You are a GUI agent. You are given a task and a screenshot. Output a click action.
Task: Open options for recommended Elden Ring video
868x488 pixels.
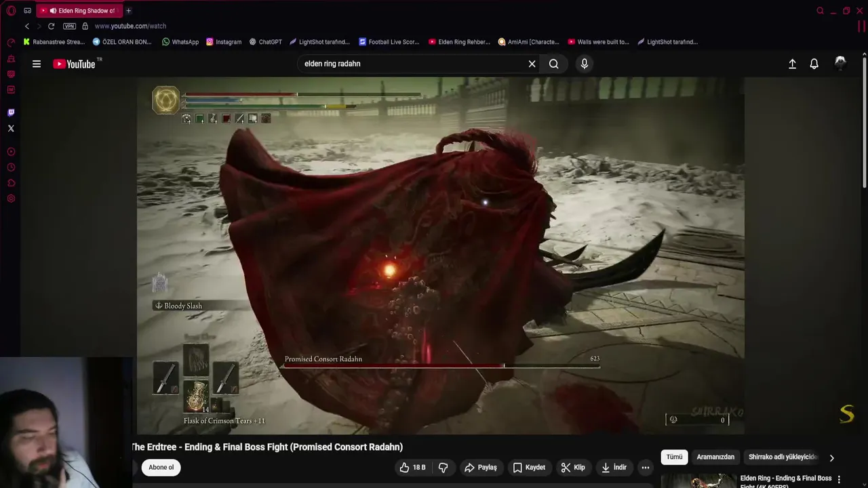point(840,480)
